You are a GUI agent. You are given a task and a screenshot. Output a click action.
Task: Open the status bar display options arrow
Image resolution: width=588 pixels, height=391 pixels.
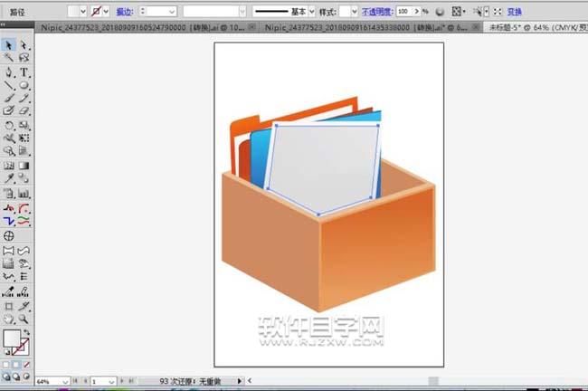tap(239, 381)
